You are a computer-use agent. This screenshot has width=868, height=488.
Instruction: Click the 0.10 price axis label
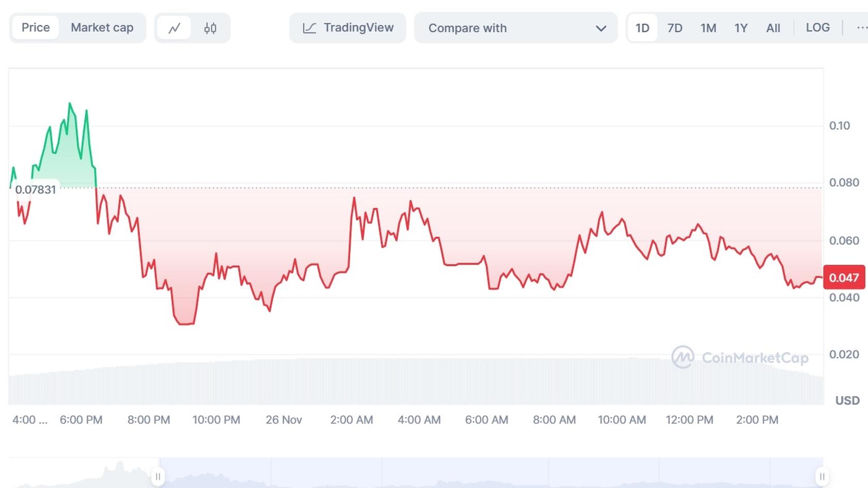839,126
